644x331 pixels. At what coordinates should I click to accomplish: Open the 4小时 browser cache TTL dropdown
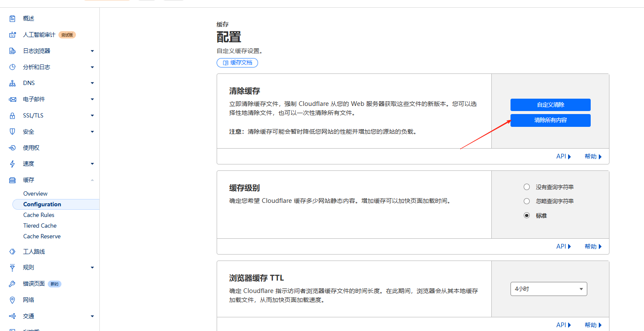coord(548,289)
